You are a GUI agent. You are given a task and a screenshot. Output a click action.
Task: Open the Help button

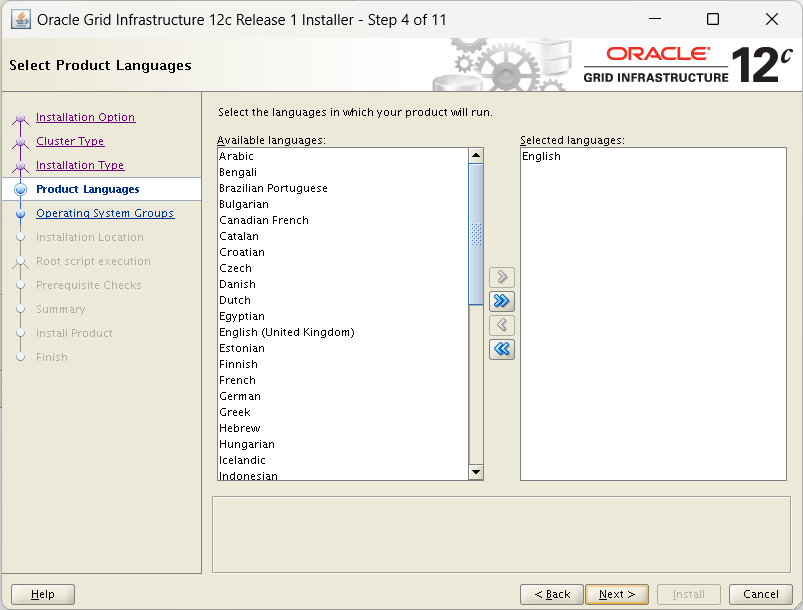43,594
